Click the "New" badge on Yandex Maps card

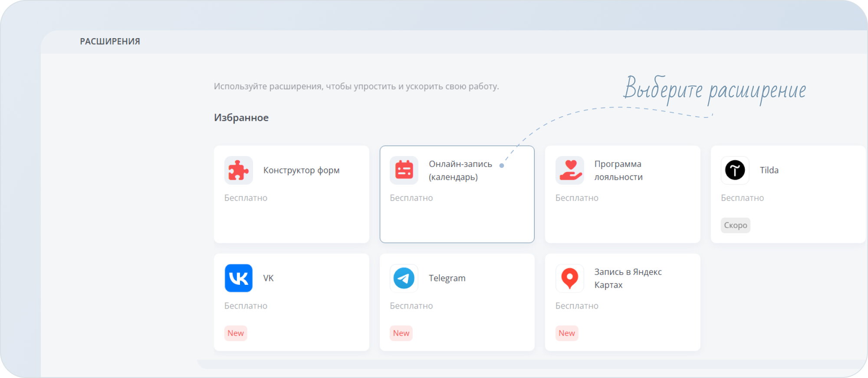pos(567,333)
